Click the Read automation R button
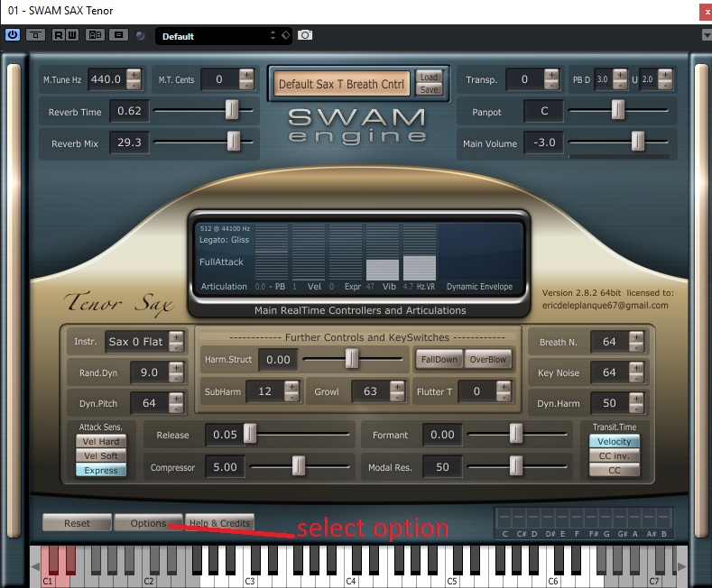The width and height of the screenshot is (712, 588). coord(59,35)
